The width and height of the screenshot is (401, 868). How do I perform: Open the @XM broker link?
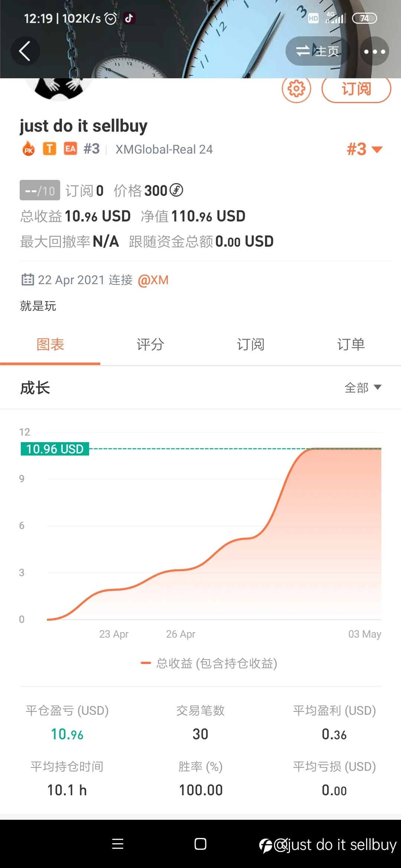(153, 280)
